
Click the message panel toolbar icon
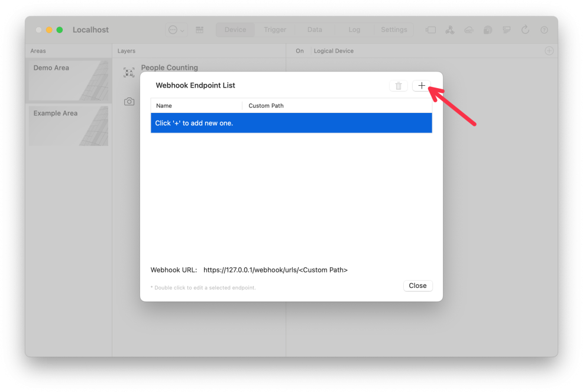pos(506,30)
